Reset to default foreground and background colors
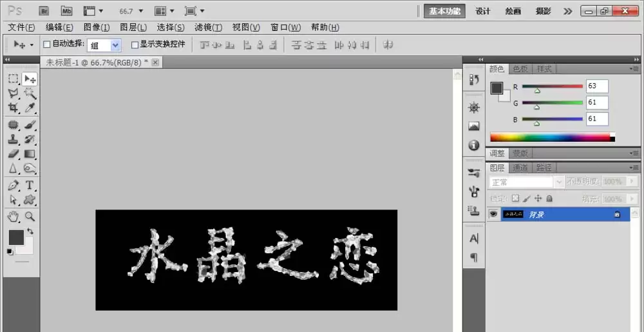 tap(10, 252)
